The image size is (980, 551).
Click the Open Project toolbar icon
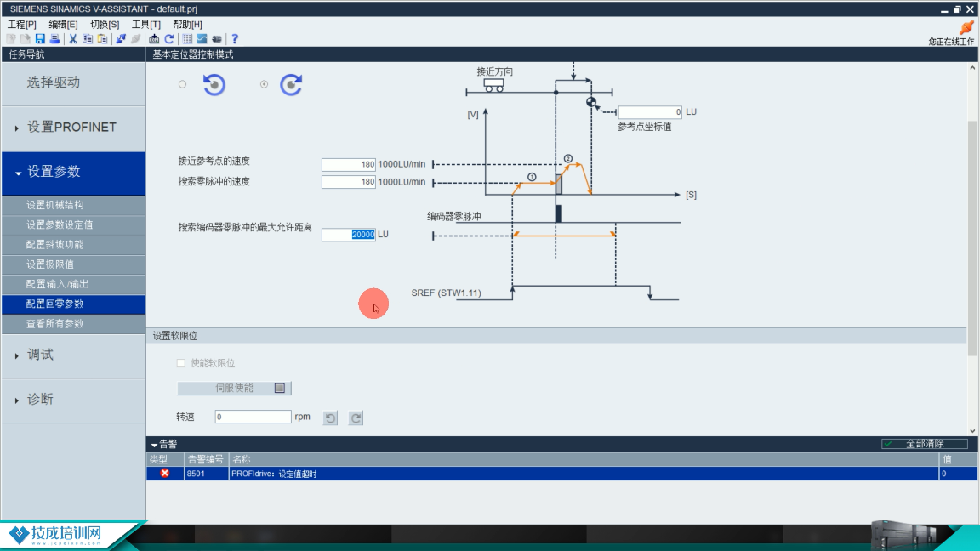coord(25,39)
